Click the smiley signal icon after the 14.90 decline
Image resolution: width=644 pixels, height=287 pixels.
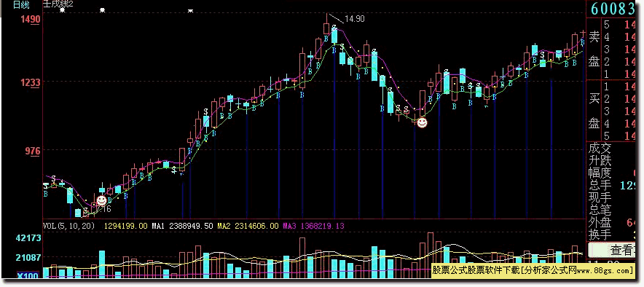point(422,122)
